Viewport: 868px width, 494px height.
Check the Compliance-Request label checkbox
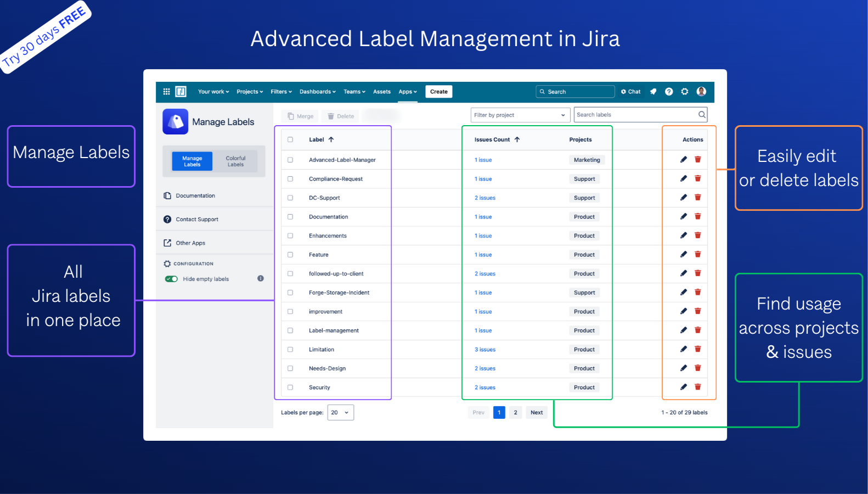click(x=290, y=179)
